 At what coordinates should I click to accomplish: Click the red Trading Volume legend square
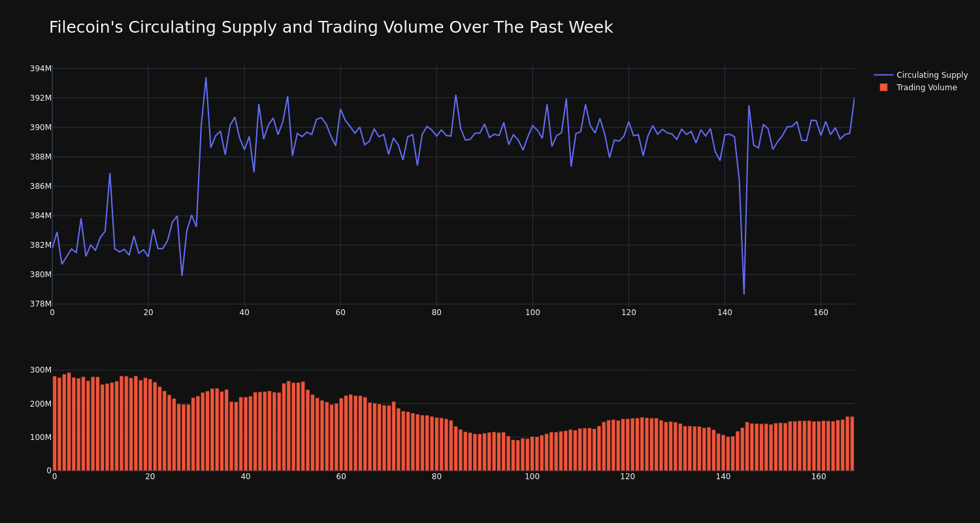pos(883,88)
